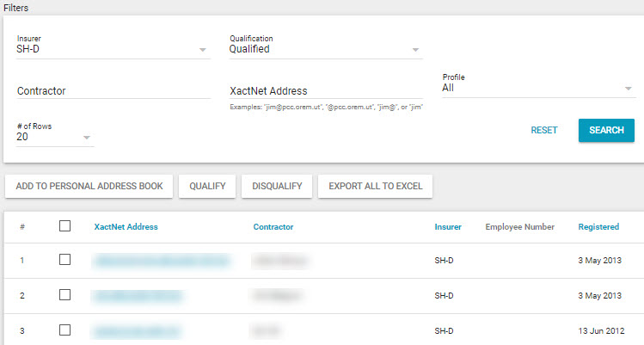Open the Profile dropdown
This screenshot has height=345, width=644.
538,87
